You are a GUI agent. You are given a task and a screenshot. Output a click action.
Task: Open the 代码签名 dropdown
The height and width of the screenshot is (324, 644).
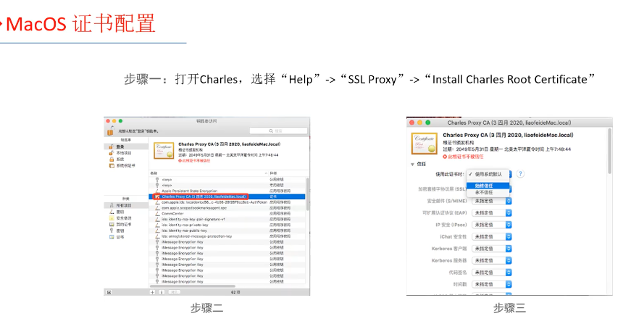492,273
